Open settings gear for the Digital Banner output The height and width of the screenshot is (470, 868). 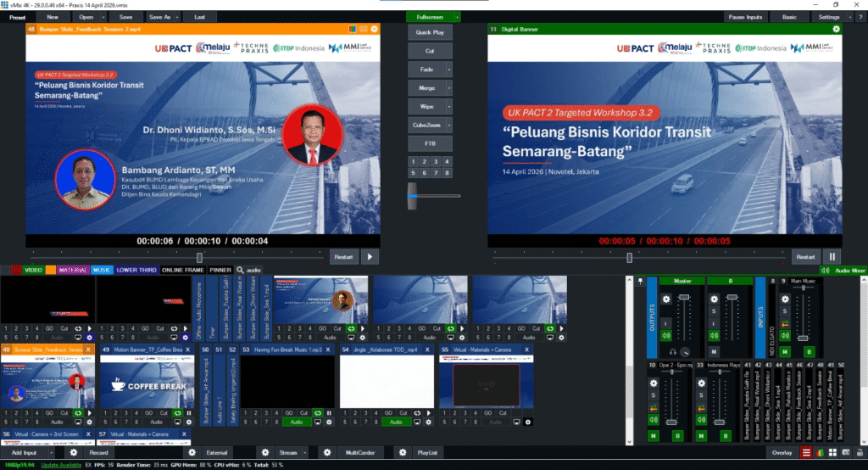[x=836, y=29]
